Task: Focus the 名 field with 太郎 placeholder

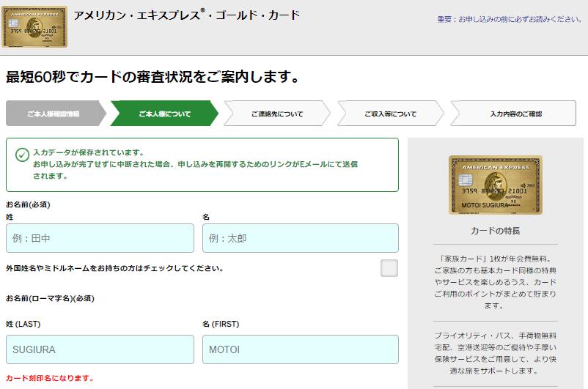Action: [301, 238]
